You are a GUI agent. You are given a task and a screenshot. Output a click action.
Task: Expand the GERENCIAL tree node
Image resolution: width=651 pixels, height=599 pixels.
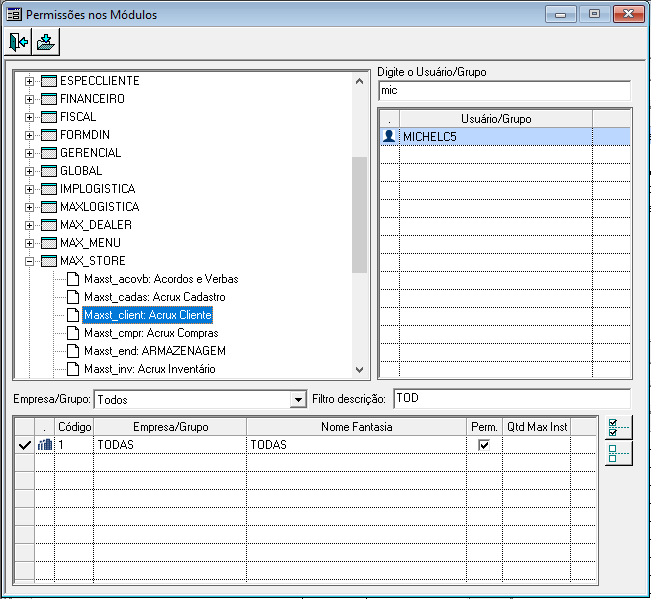(29, 153)
